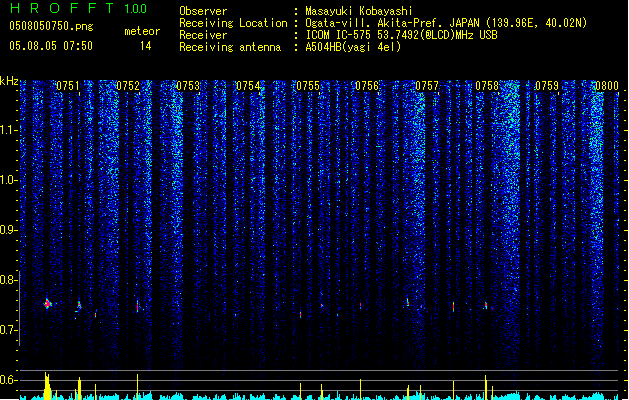The width and height of the screenshot is (629, 400).
Task: Click the yellow power spike below 0752
Action: 138,386
